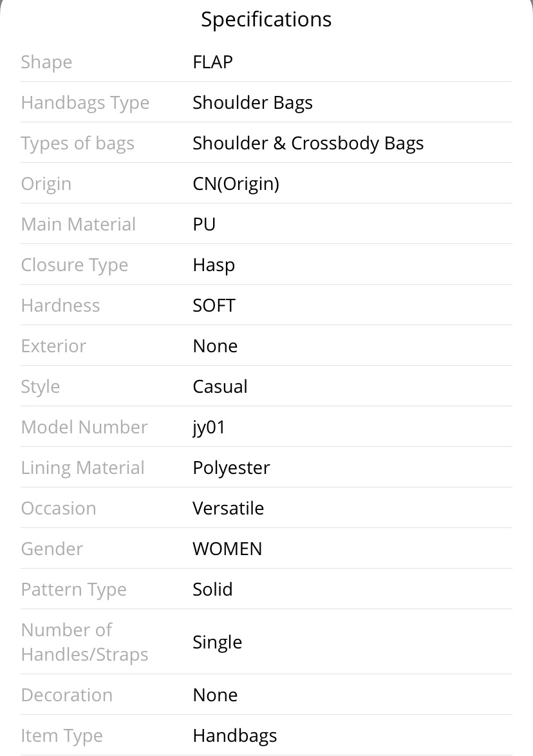Click the Number of Handles/Straps label
The height and width of the screenshot is (756, 533).
[x=85, y=642]
